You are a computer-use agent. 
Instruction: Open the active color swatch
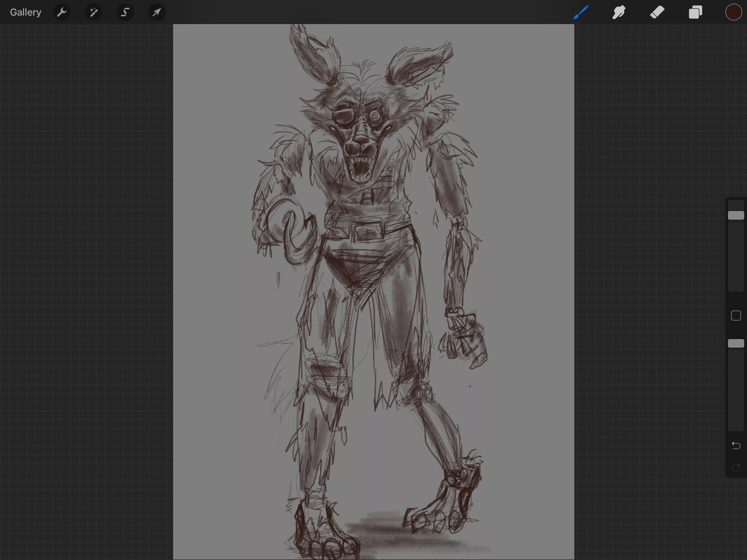(x=734, y=13)
